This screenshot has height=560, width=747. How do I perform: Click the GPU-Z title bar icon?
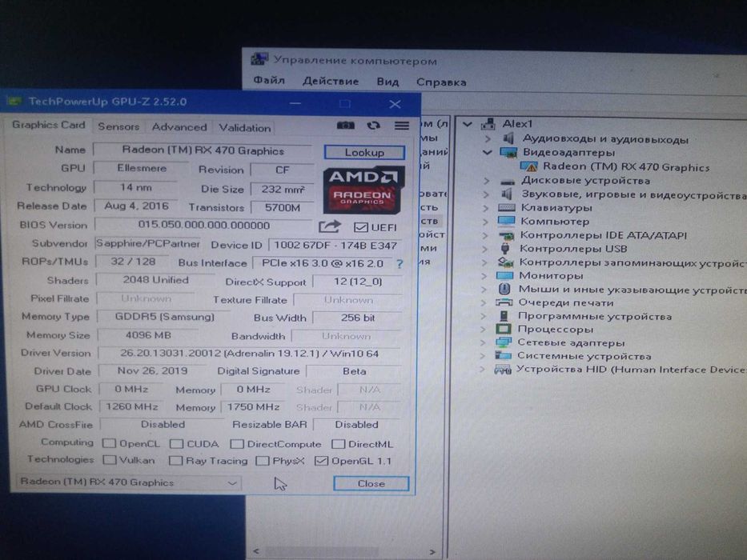pos(14,101)
